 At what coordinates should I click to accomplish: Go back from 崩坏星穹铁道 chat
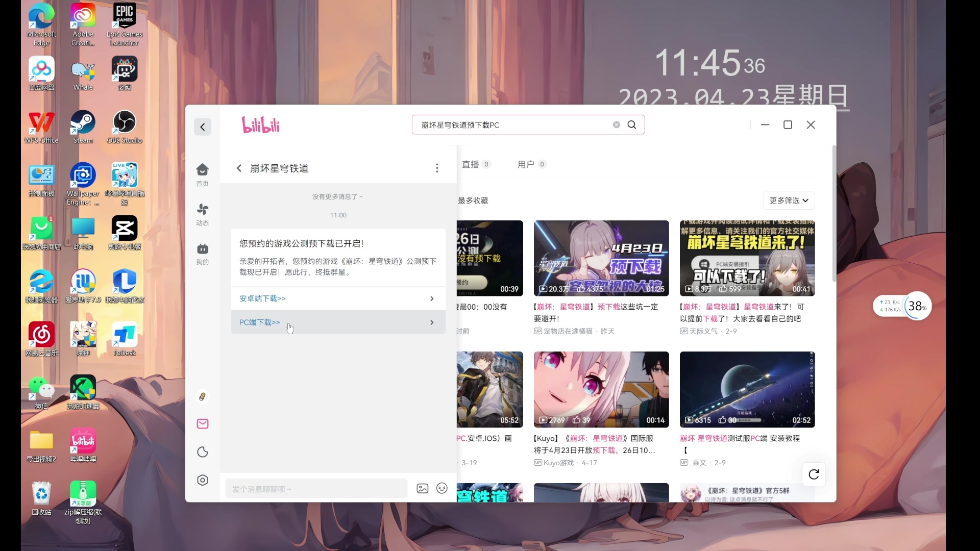coord(239,168)
